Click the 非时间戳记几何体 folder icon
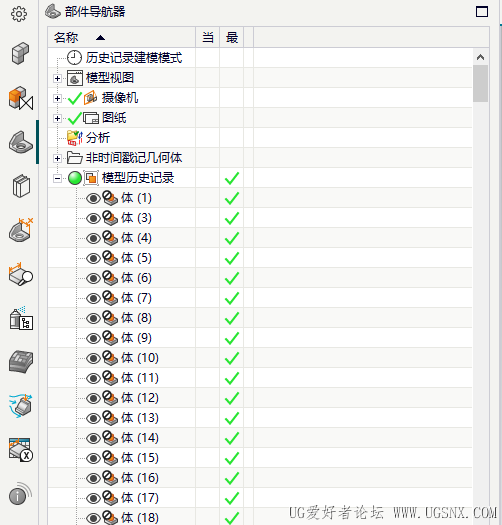This screenshot has height=525, width=502. (74, 158)
